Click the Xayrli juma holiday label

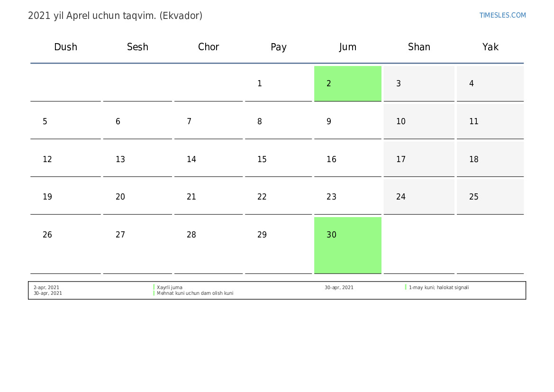click(170, 287)
